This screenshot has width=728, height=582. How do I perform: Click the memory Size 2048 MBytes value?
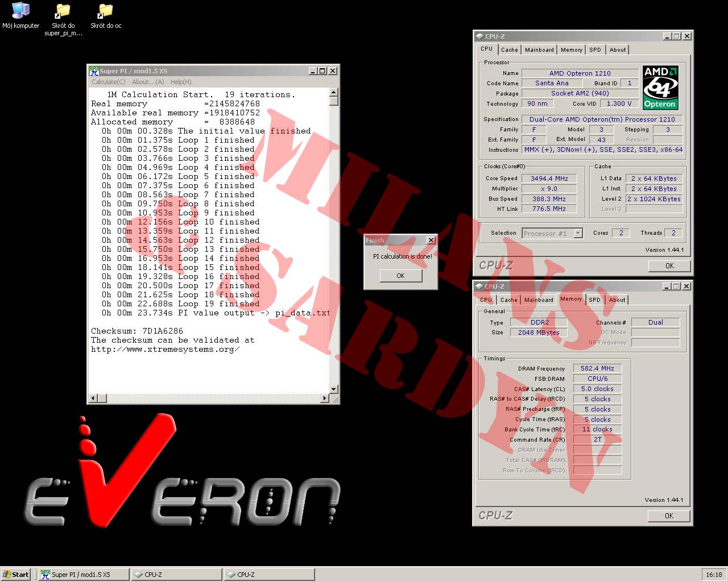click(x=539, y=332)
